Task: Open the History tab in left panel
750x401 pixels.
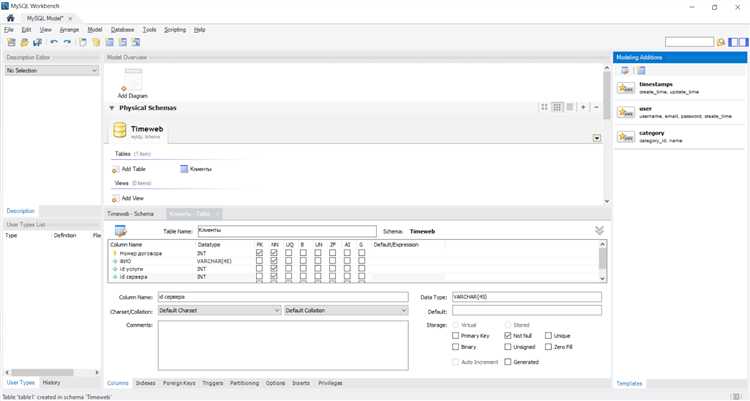Action: [x=51, y=383]
